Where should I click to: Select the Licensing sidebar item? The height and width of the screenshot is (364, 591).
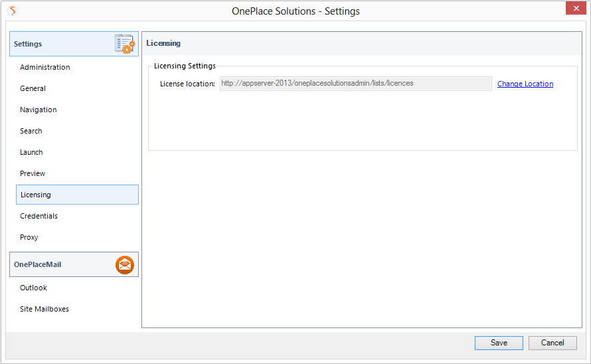click(36, 195)
